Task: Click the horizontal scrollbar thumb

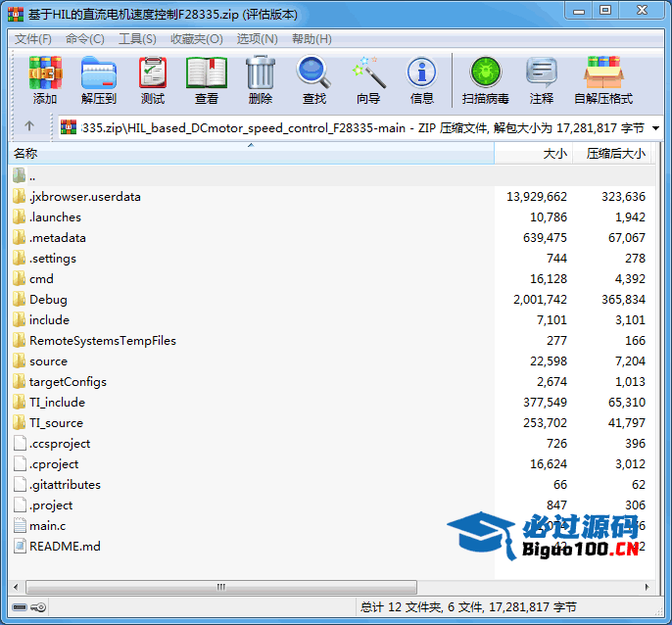Action: (x=221, y=587)
